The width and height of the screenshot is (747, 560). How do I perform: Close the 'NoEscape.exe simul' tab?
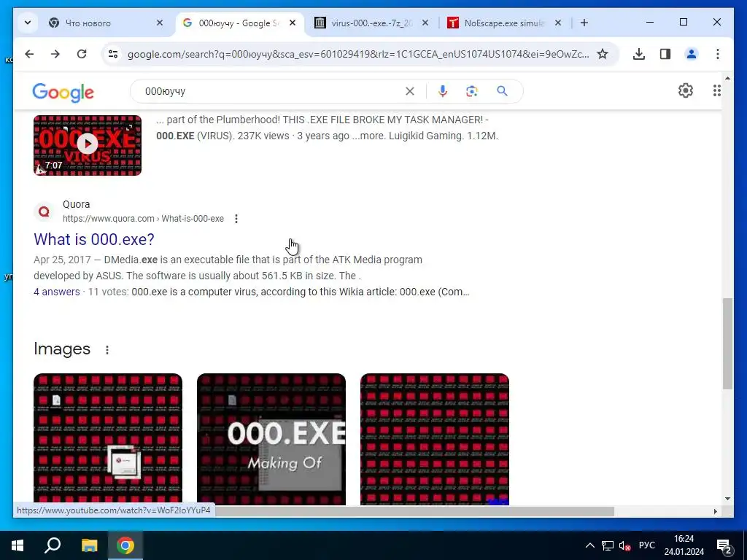[x=558, y=23]
